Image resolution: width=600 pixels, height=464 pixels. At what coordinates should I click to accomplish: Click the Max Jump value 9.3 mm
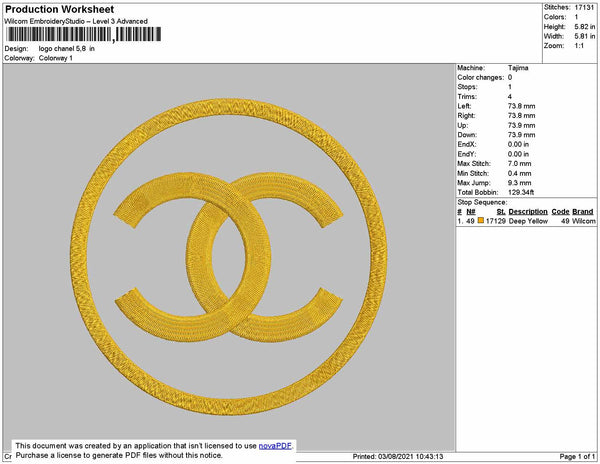coord(519,183)
